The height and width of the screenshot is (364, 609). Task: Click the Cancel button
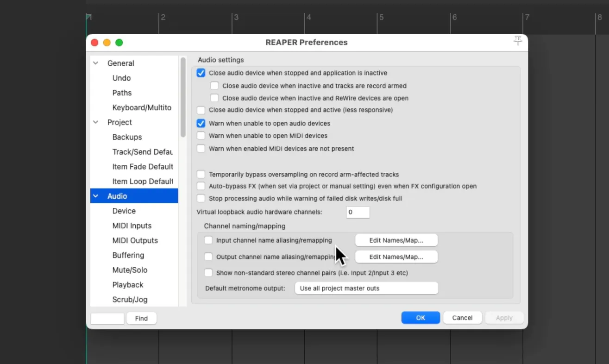pyautogui.click(x=462, y=318)
